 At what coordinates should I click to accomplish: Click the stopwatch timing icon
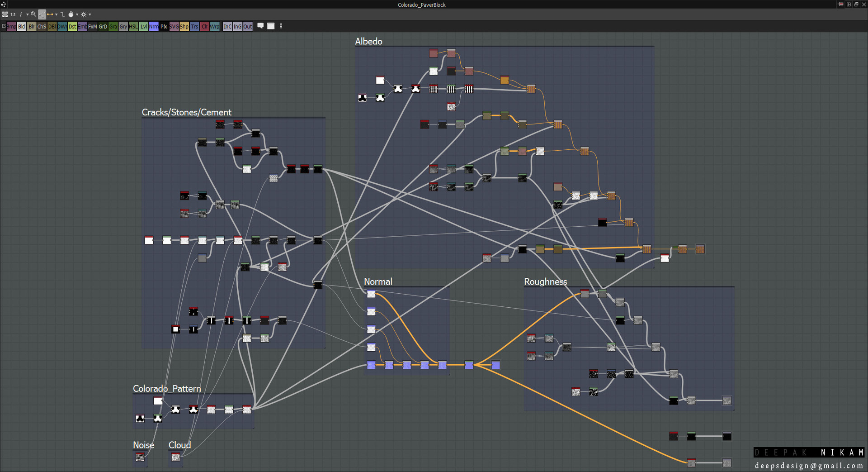(71, 14)
